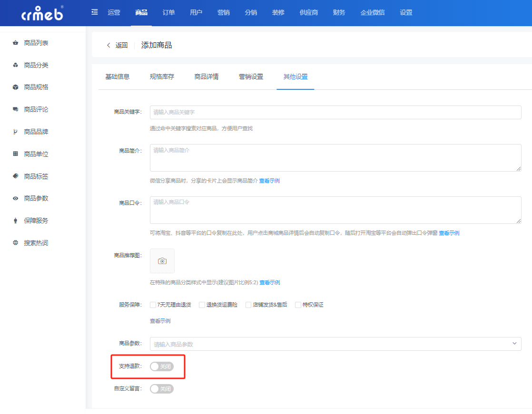Click 查看示例 link under 服务保障
This screenshot has width=532, height=414.
pyautogui.click(x=160, y=321)
